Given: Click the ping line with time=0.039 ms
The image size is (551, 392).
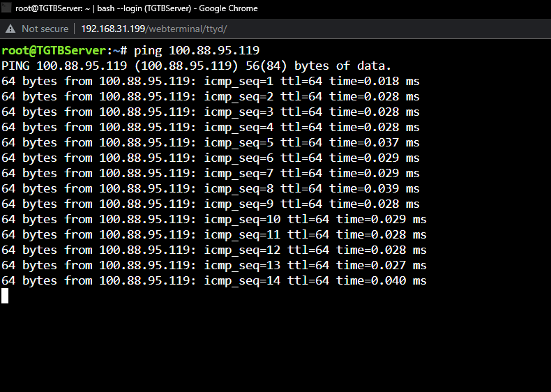Looking at the screenshot, I should pyautogui.click(x=211, y=188).
